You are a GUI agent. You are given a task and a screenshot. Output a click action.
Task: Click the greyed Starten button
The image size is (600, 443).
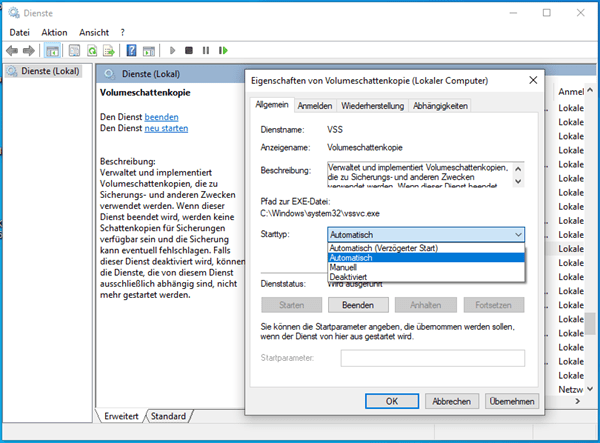[292, 305]
